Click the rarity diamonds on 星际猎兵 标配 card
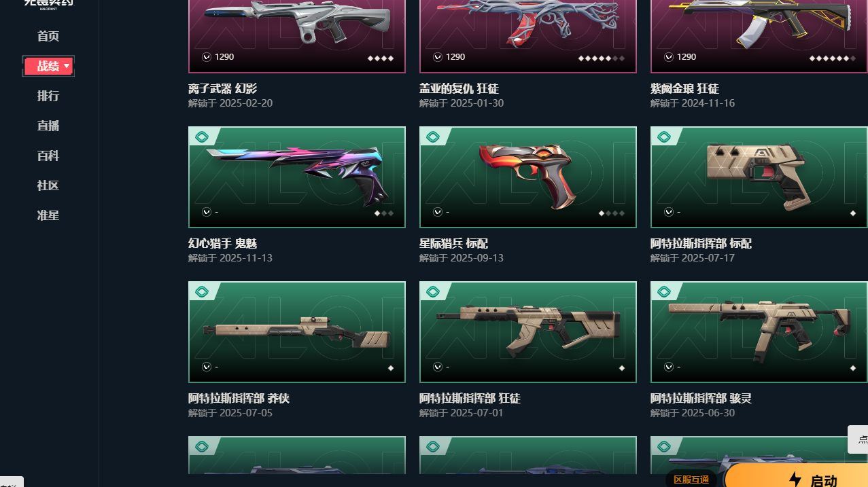 [611, 213]
